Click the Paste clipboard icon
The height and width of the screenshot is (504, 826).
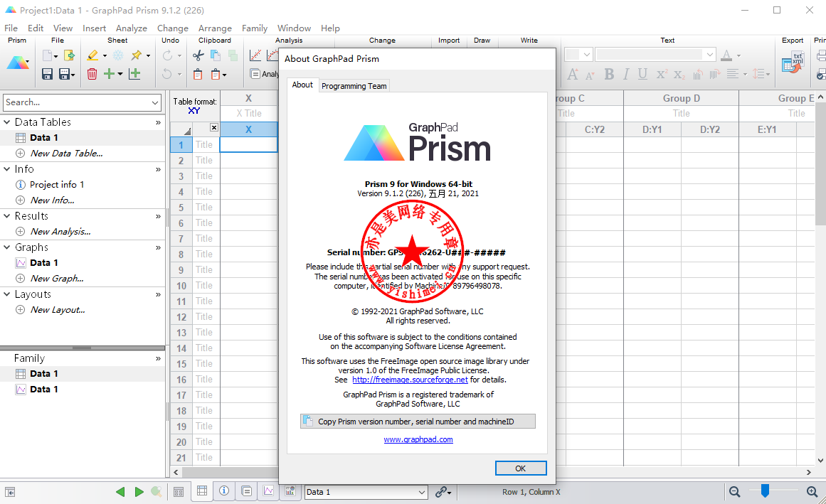coord(198,74)
